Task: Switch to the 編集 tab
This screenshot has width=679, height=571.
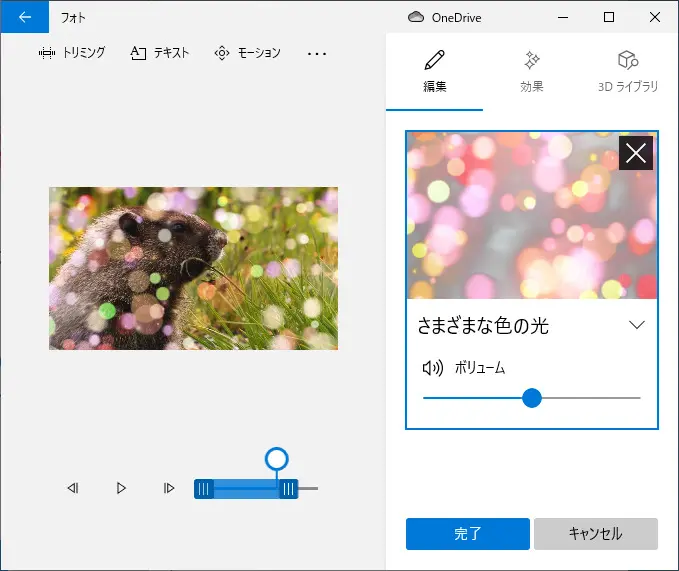Action: point(434,72)
